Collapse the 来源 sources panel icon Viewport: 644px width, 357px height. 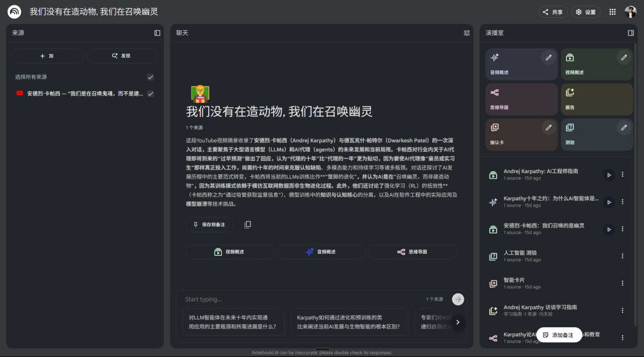coord(157,33)
